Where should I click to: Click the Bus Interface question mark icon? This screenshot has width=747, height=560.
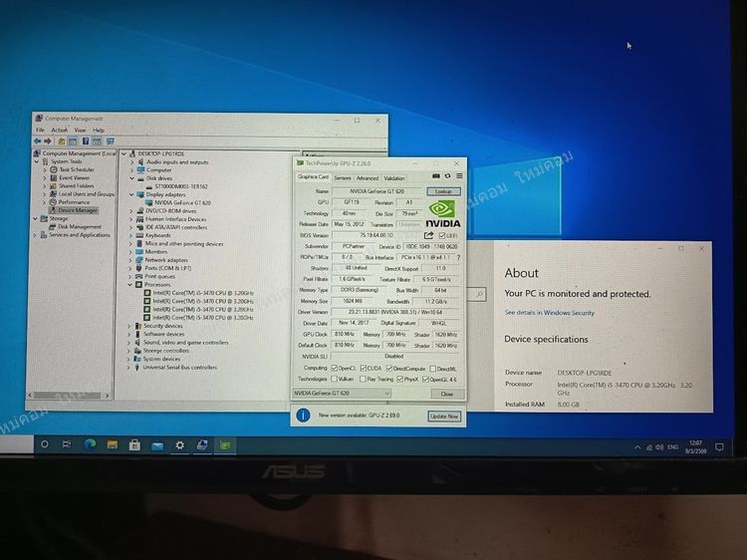click(458, 257)
